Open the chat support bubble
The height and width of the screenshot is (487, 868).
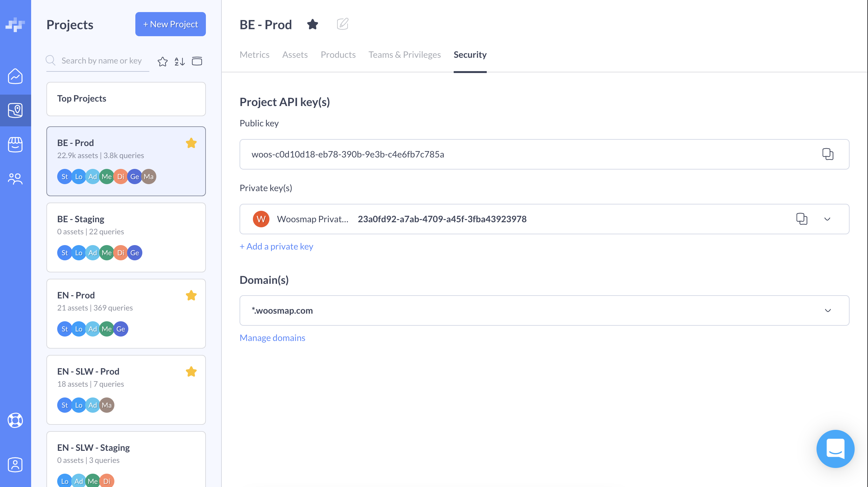(x=835, y=449)
